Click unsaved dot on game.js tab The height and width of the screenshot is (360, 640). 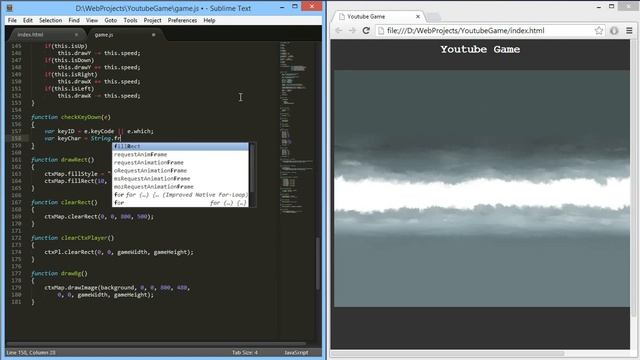tap(153, 35)
